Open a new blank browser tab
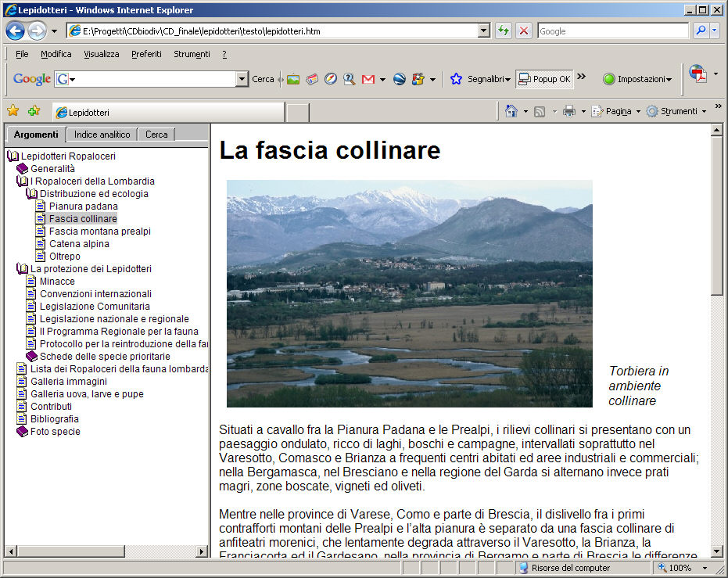The width and height of the screenshot is (728, 578). point(298,113)
